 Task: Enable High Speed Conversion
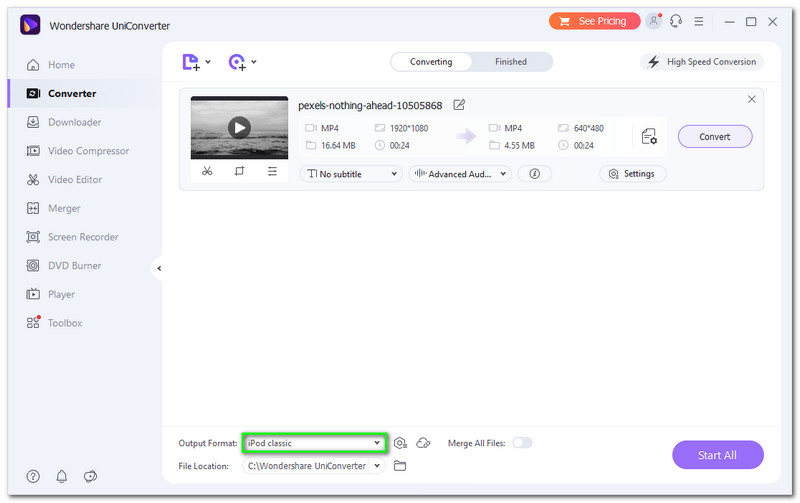[702, 62]
